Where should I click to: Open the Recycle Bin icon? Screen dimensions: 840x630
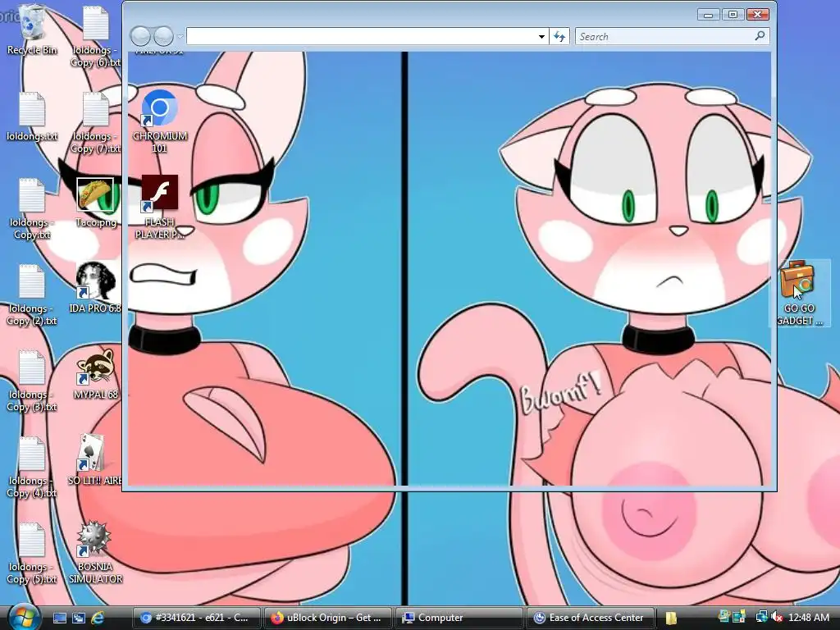(32, 30)
